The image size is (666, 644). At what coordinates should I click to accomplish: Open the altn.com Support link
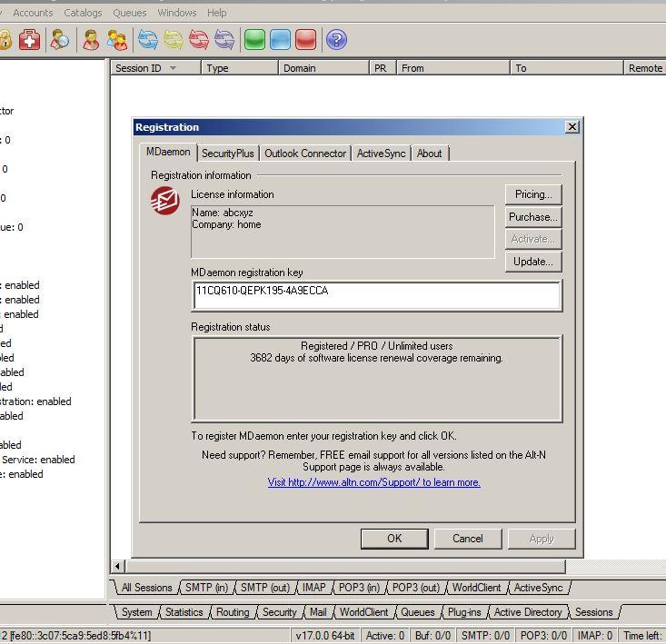[x=373, y=482]
